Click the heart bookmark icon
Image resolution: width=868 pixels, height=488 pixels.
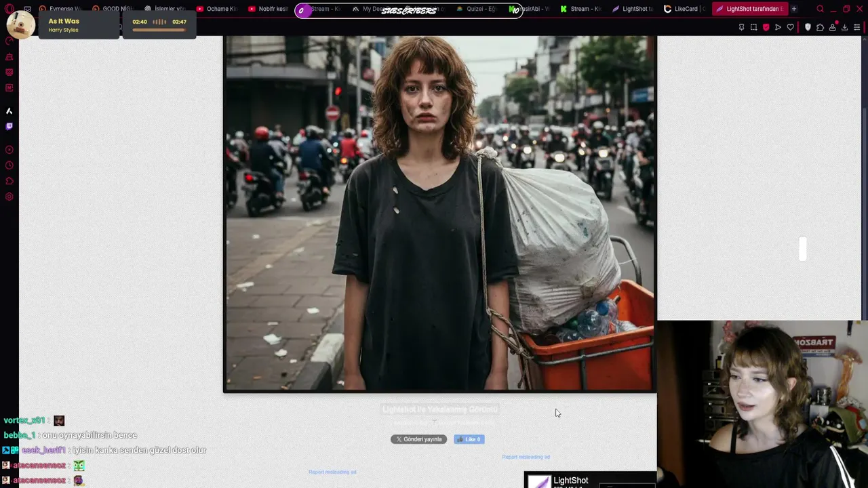coord(790,27)
